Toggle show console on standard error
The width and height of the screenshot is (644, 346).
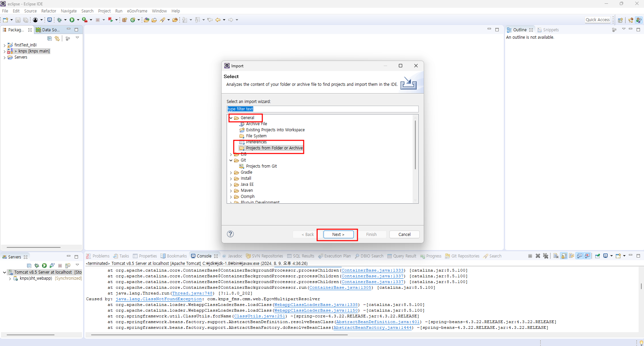(x=587, y=256)
